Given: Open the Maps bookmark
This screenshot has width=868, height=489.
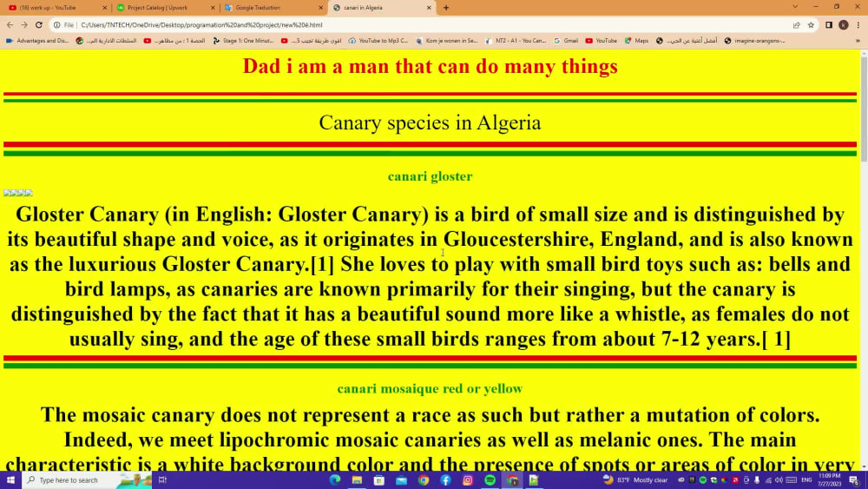Looking at the screenshot, I should 636,41.
